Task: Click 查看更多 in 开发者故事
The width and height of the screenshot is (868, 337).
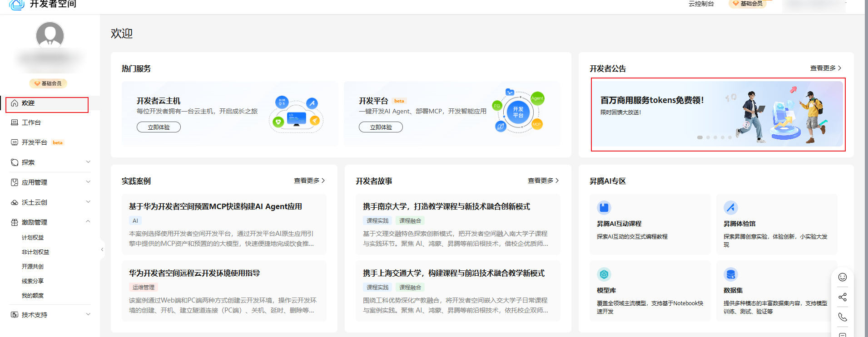Action: 543,181
